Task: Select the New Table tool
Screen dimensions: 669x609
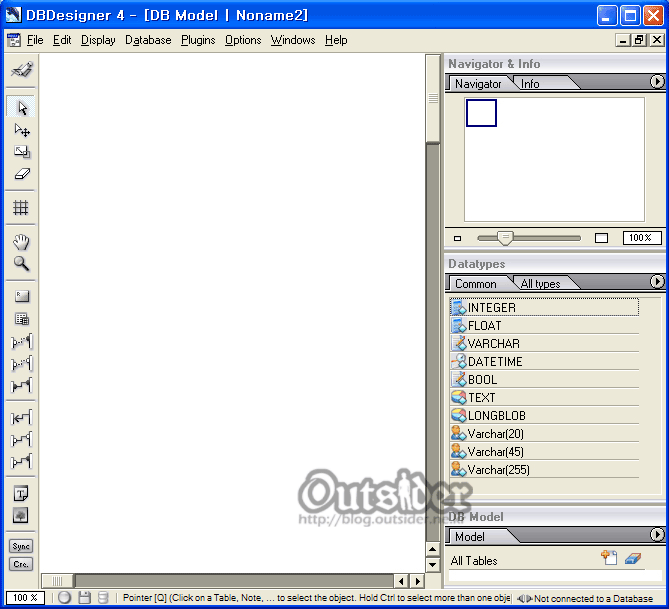Action: click(x=21, y=318)
